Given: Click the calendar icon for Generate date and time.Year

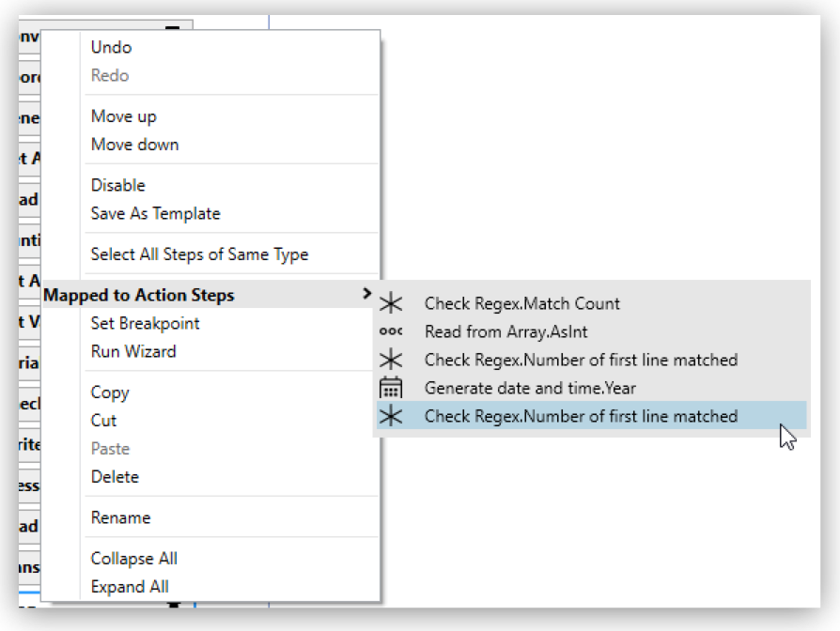Looking at the screenshot, I should click(392, 388).
